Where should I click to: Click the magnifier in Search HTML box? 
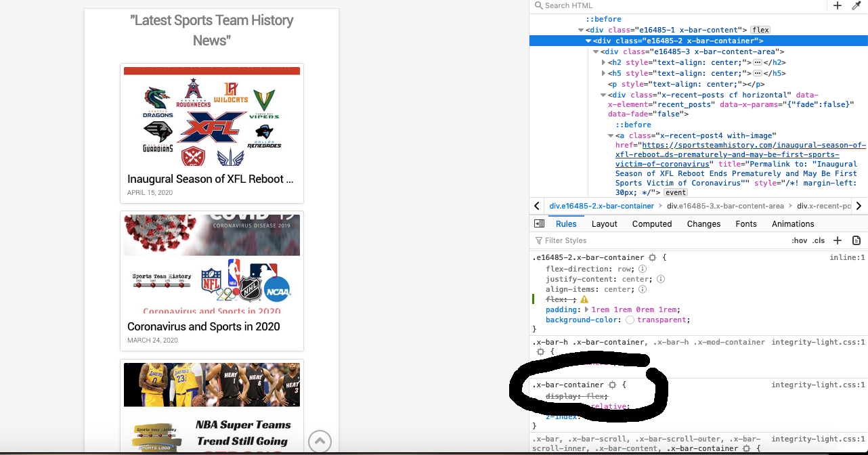click(x=539, y=5)
